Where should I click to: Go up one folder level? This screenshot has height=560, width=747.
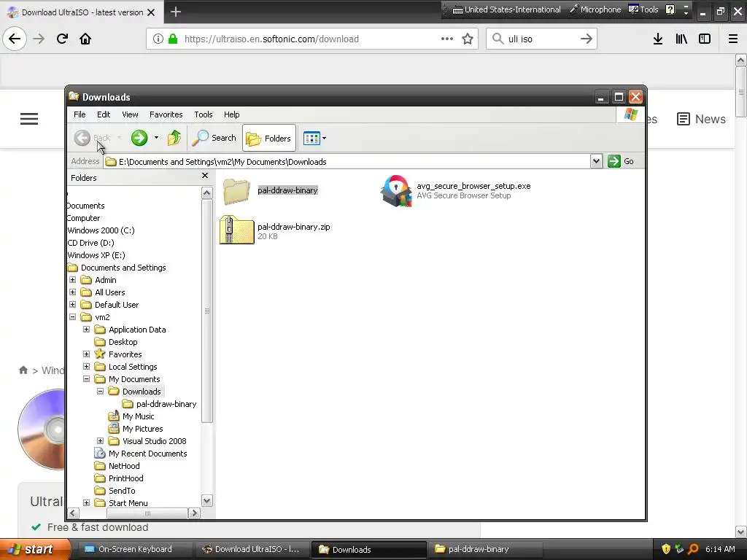pos(174,138)
